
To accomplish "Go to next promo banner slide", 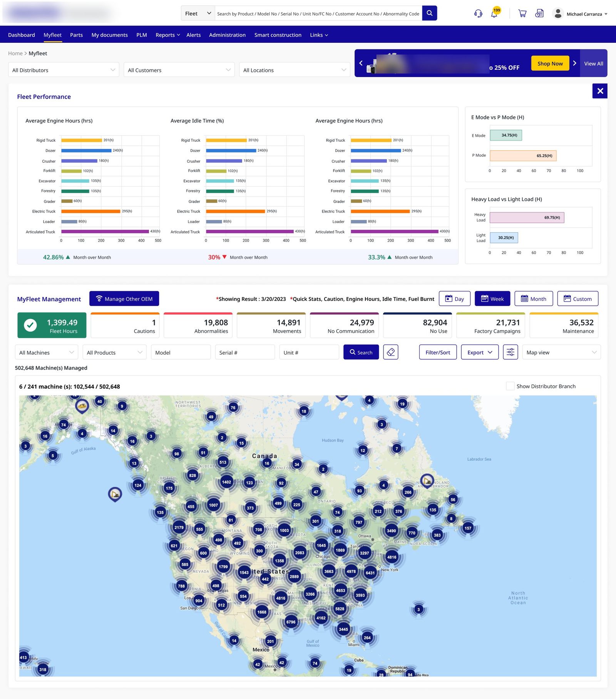I will point(574,63).
